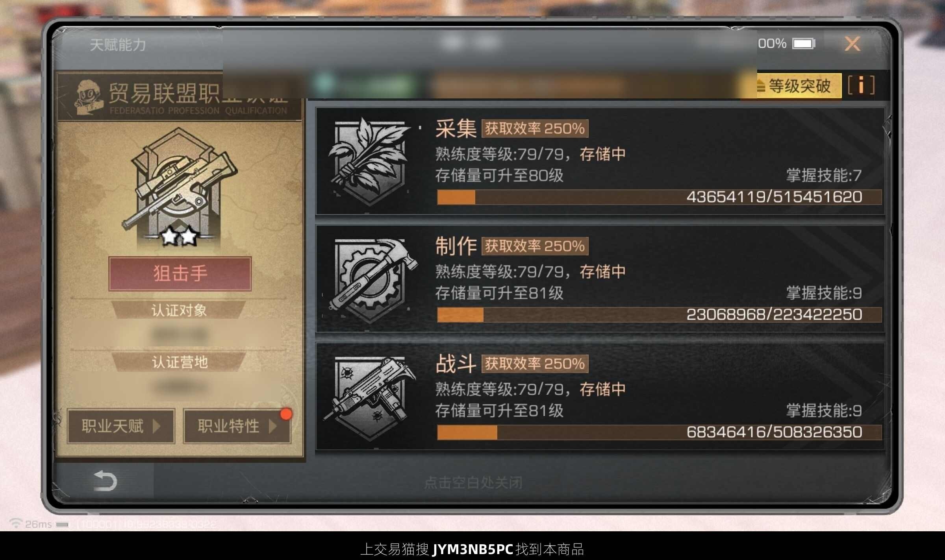Click the back arrow icon at bottom left

[105, 481]
